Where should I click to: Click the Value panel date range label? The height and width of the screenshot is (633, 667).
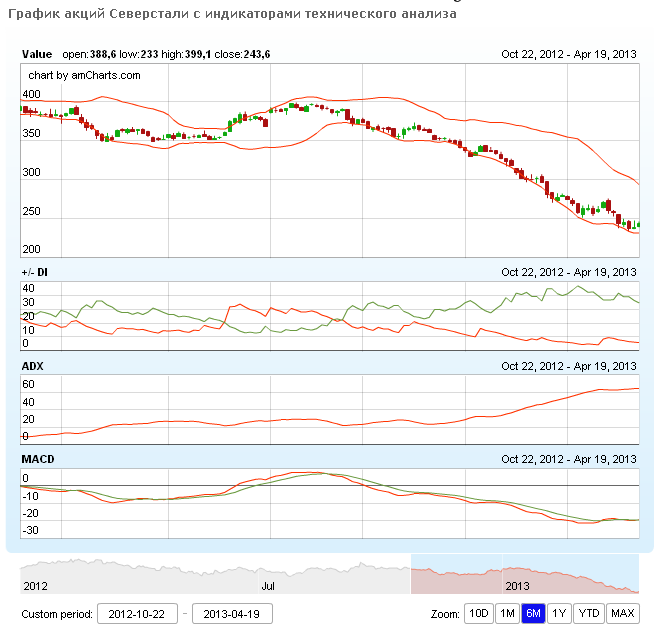pyautogui.click(x=569, y=54)
